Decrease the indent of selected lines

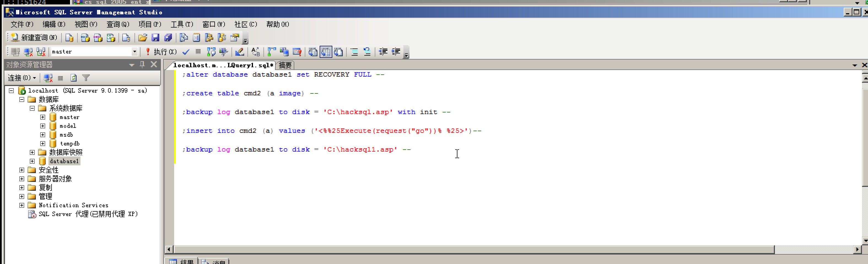(x=383, y=52)
